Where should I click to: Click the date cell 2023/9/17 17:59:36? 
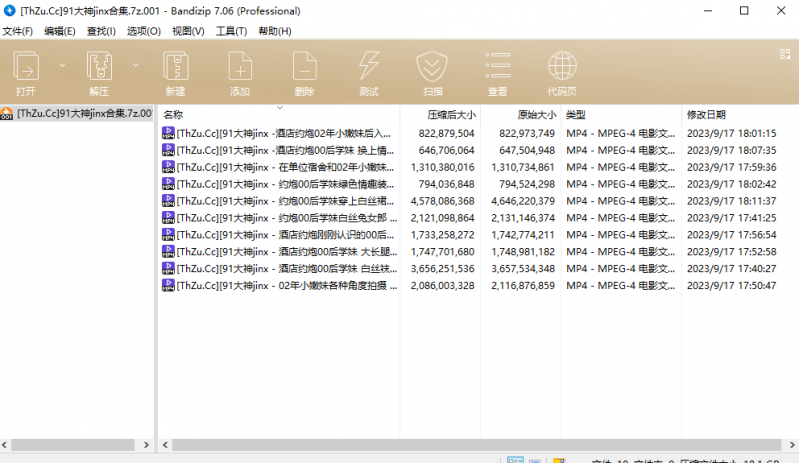731,167
